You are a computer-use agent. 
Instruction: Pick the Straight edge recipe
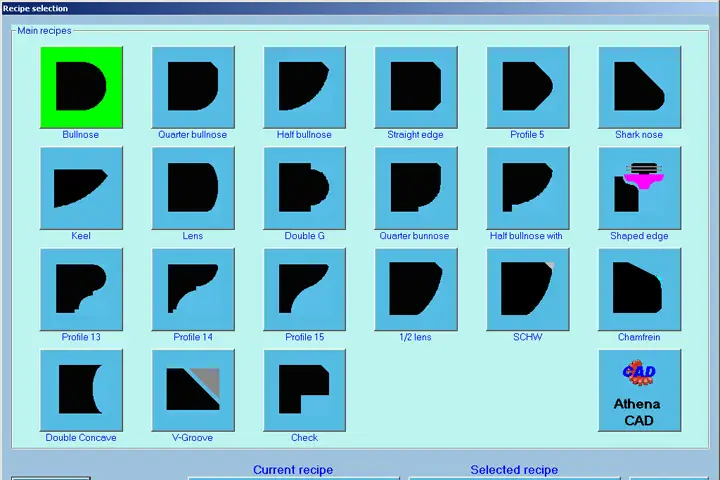[416, 87]
